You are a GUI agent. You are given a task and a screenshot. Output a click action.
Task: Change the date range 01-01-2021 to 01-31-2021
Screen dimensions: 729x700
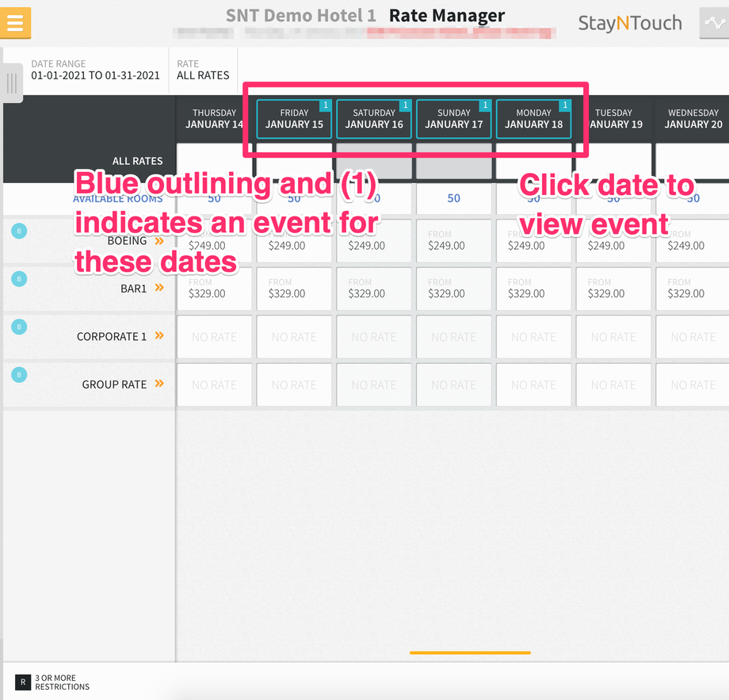click(95, 71)
